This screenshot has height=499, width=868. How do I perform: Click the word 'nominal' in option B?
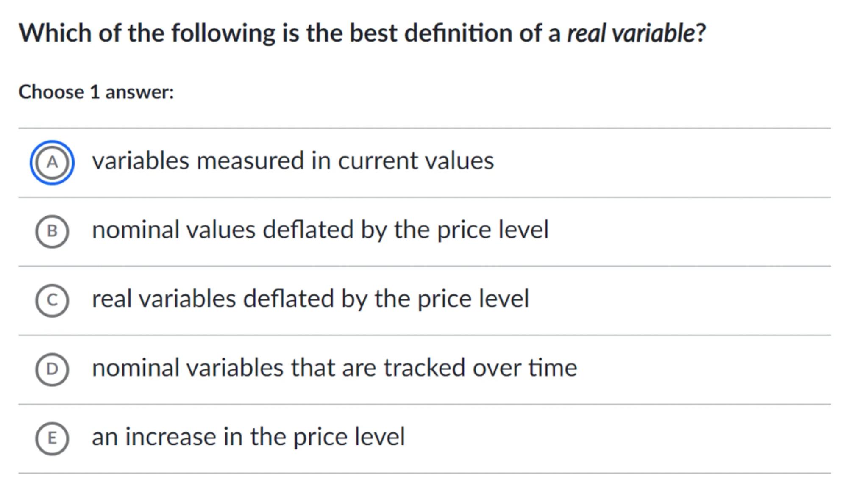[x=135, y=230]
